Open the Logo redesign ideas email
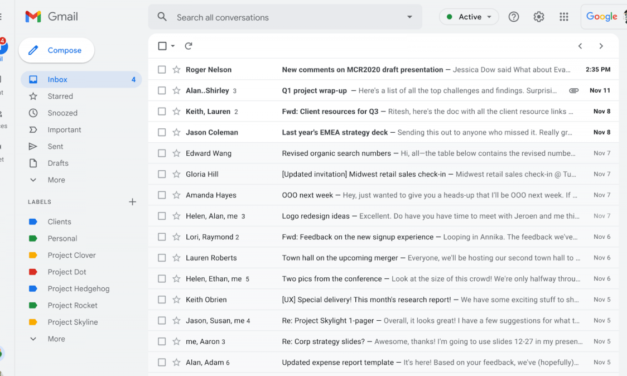This screenshot has height=376, width=627. click(383, 216)
